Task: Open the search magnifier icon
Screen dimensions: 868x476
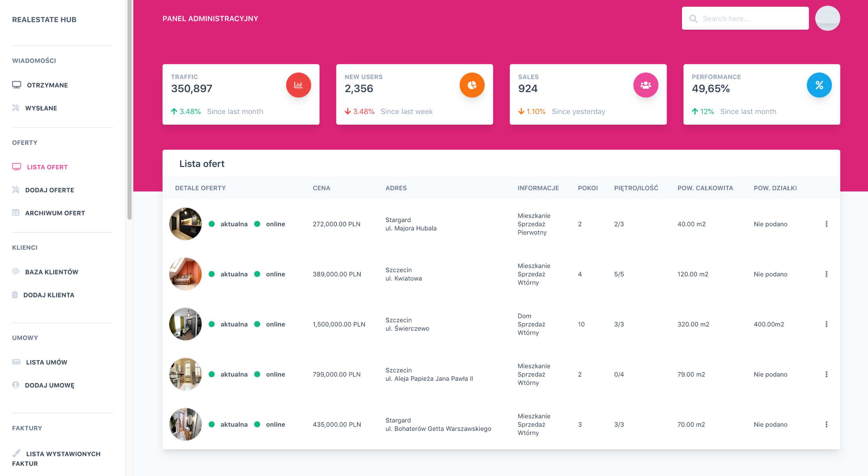Action: (694, 18)
